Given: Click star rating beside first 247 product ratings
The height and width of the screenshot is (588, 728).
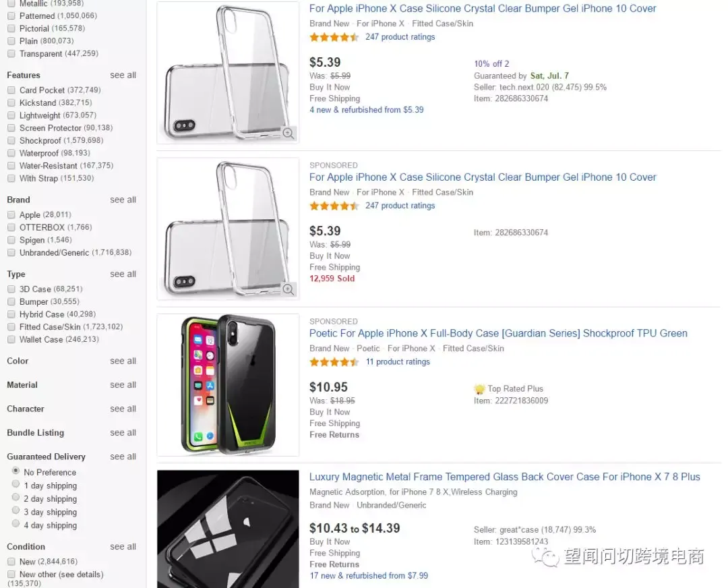Looking at the screenshot, I should (x=334, y=37).
